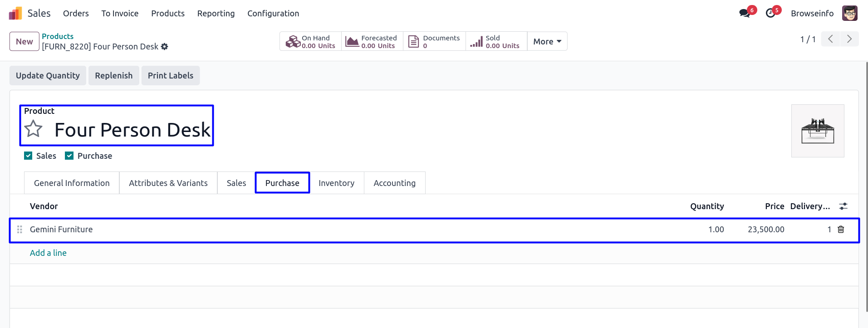Viewport: 868px width, 328px height.
Task: Open the chat messages icon
Action: click(x=745, y=13)
